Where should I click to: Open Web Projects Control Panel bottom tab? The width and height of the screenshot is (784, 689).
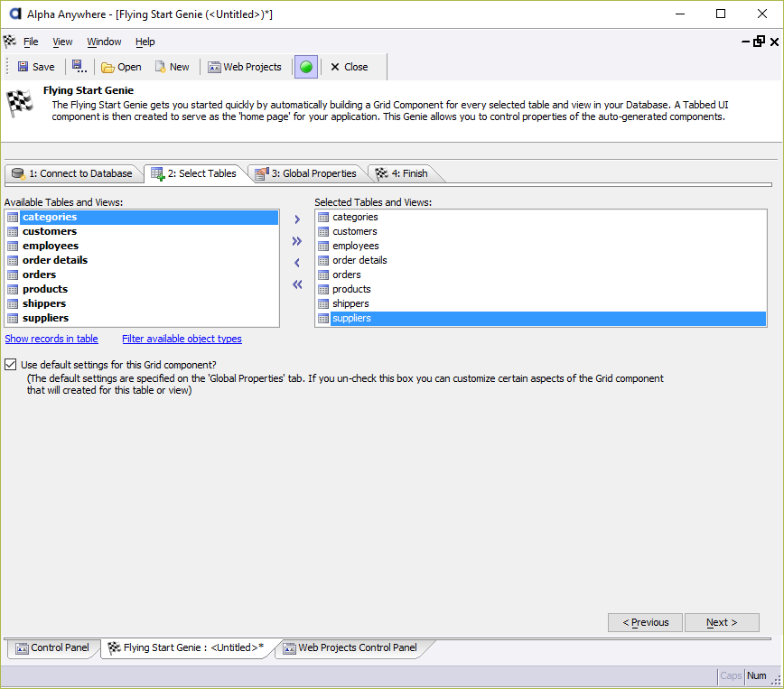350,648
